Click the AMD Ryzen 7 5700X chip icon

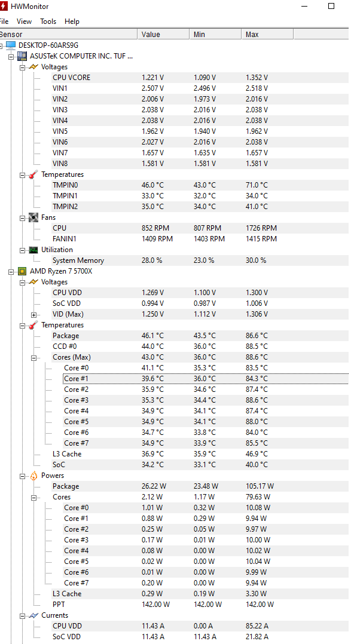[22, 271]
